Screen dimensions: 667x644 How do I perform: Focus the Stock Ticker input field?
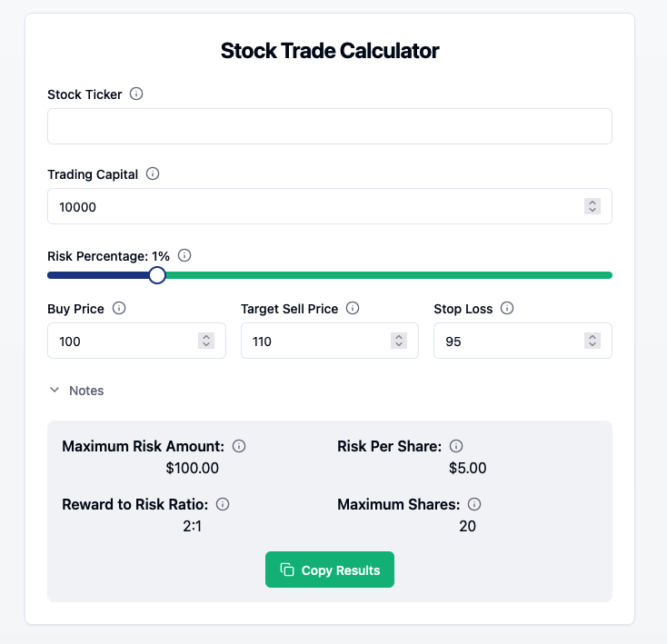coord(330,126)
